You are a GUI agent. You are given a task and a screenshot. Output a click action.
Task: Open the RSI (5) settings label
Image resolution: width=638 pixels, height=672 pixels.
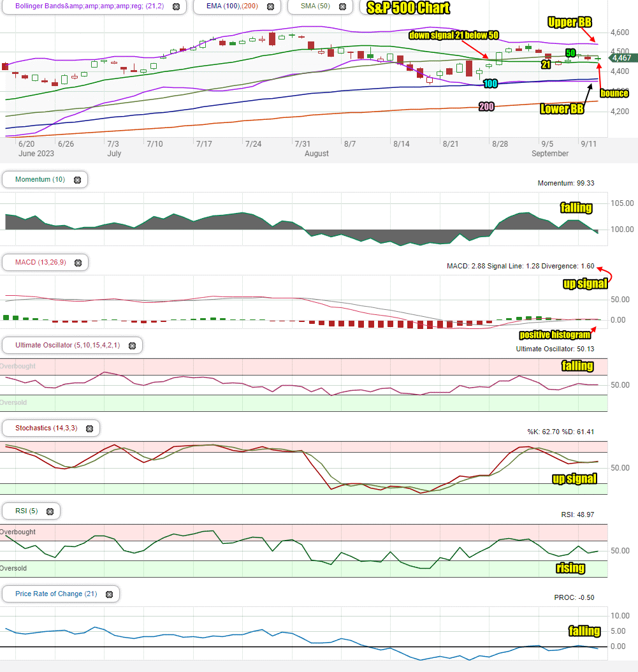click(x=27, y=511)
